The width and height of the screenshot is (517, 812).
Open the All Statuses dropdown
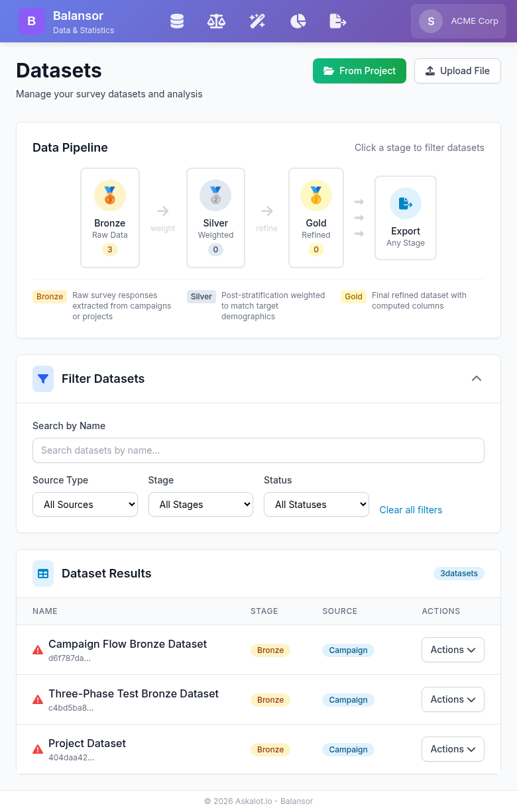[x=316, y=504]
